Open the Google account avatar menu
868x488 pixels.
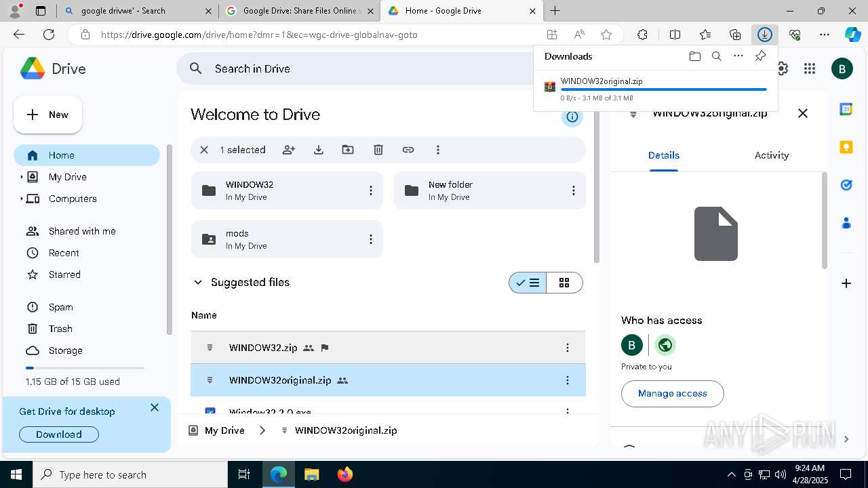(x=842, y=68)
